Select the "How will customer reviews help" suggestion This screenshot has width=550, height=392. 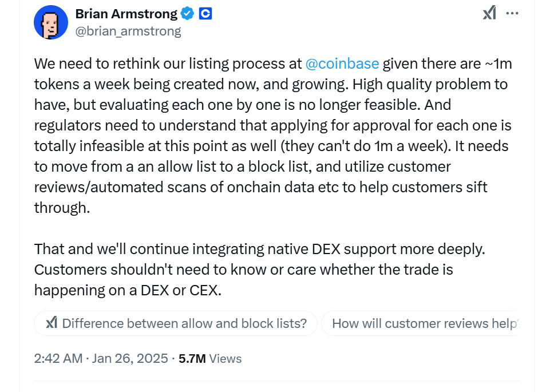pos(425,323)
